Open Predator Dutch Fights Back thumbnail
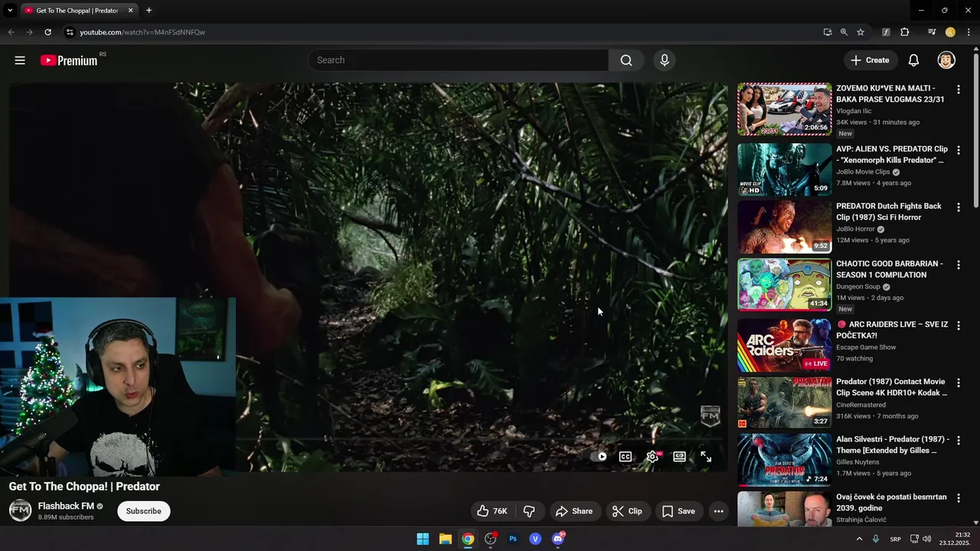The height and width of the screenshot is (551, 980). pos(784,227)
